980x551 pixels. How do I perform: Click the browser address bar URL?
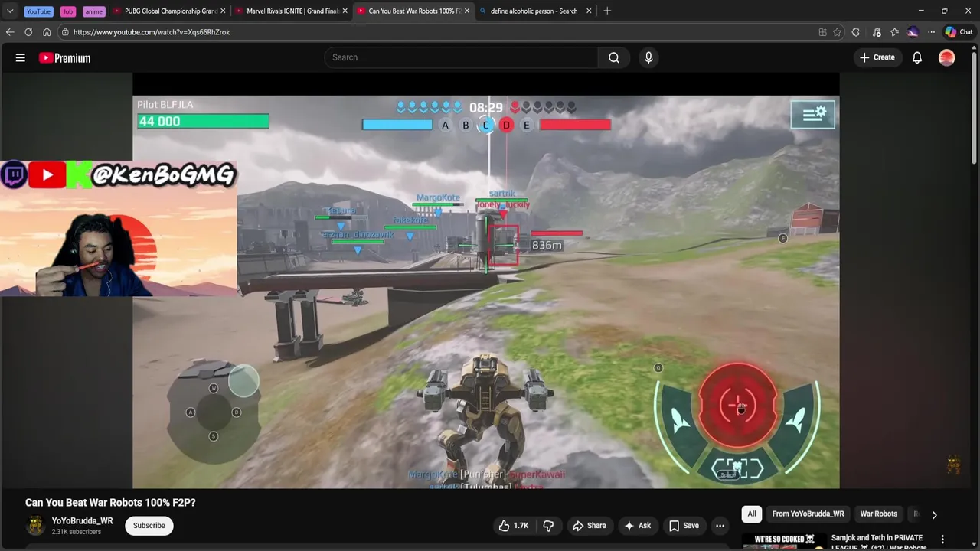tap(152, 32)
